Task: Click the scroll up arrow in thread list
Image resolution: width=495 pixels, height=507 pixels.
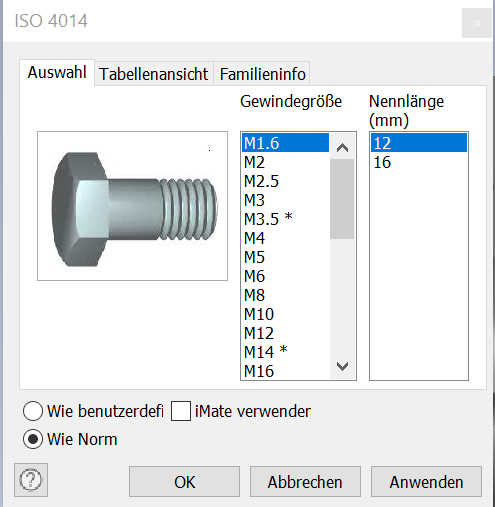Action: click(342, 147)
